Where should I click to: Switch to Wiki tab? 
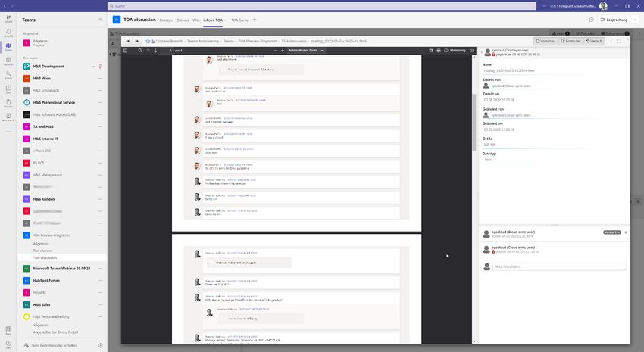[196, 20]
